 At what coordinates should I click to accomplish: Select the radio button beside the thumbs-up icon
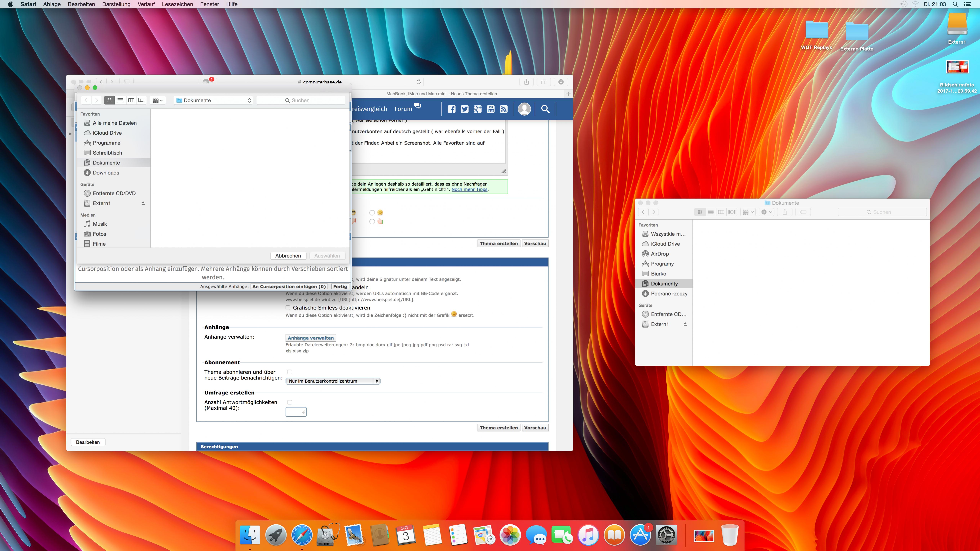coord(372,222)
